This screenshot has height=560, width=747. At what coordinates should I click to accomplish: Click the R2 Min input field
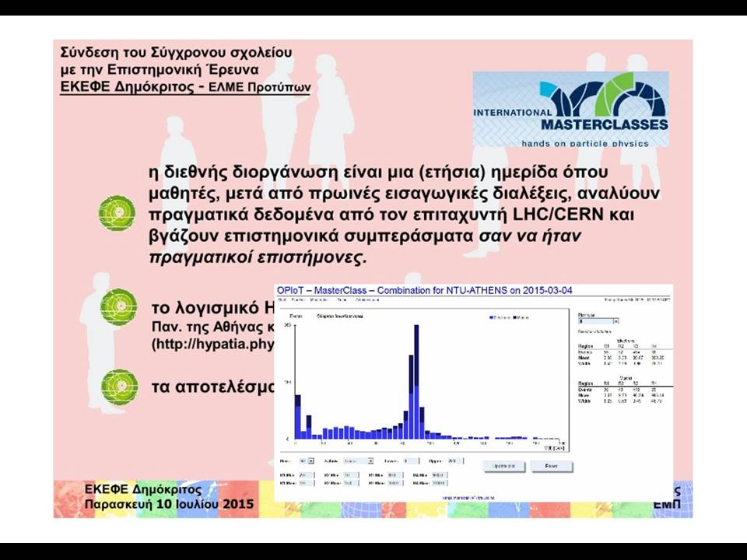click(351, 475)
